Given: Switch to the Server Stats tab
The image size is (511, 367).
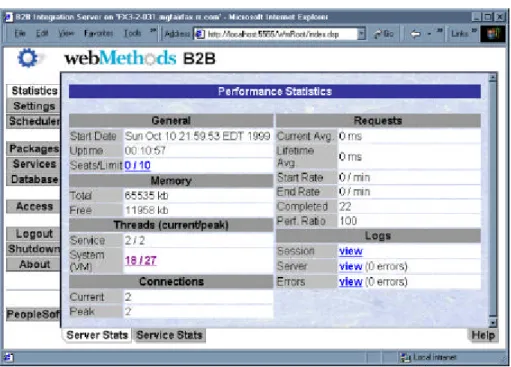Looking at the screenshot, I should (97, 335).
